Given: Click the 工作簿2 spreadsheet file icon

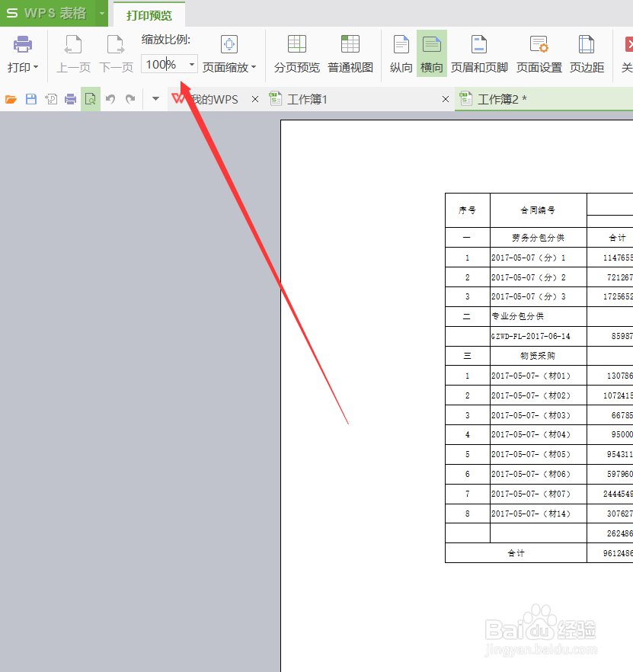Looking at the screenshot, I should pyautogui.click(x=465, y=99).
